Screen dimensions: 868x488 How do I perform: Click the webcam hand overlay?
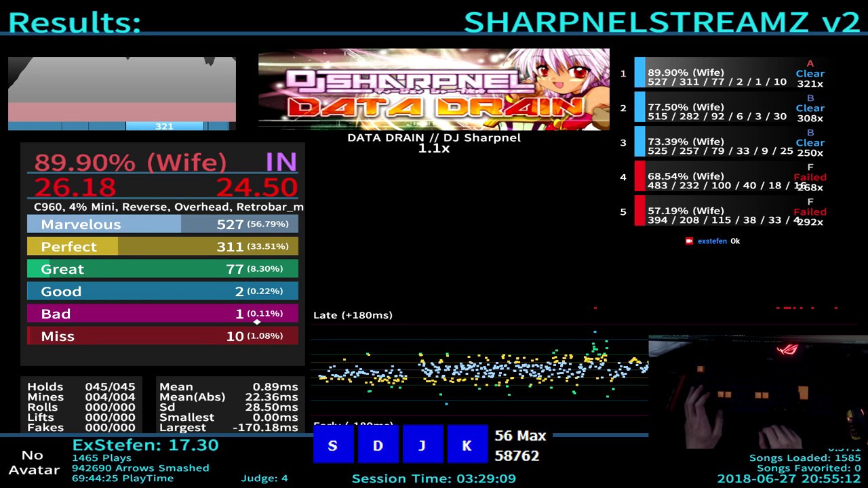point(758,392)
